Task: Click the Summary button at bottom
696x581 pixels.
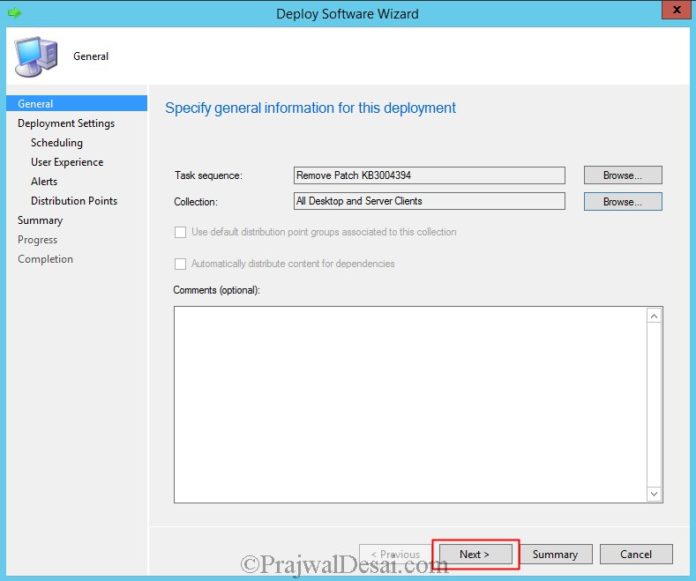Action: [555, 554]
